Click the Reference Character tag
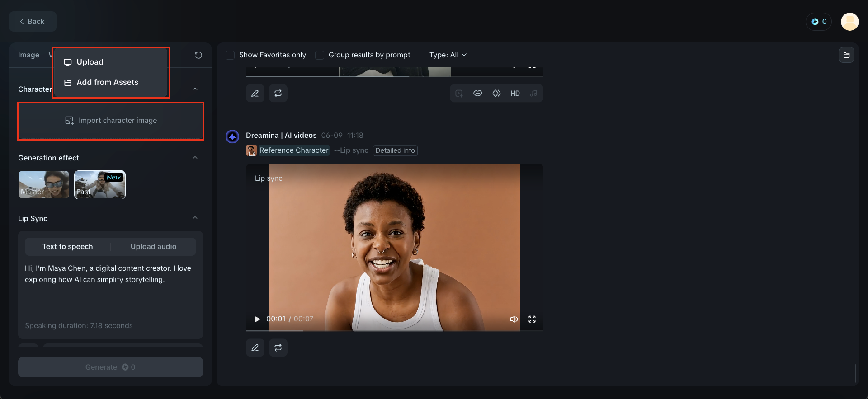Screen dimensions: 868x399 point(294,150)
